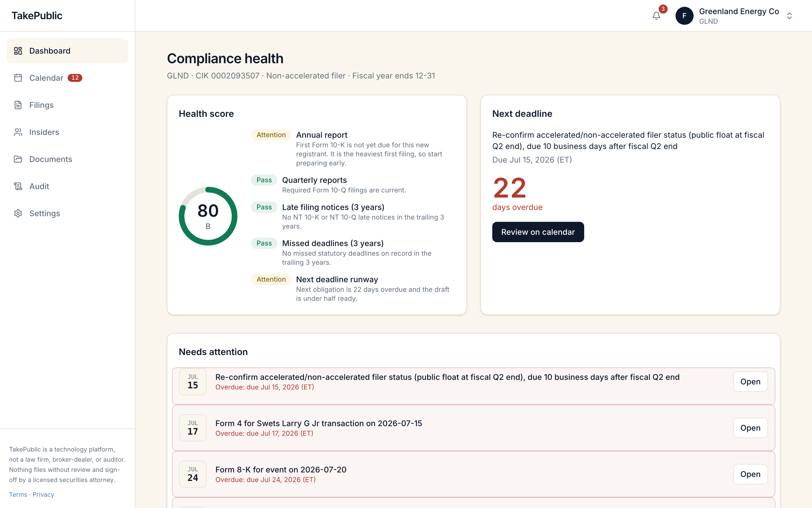Click 'Form 4 for Swets Larry G Jr' title
This screenshot has width=812, height=508.
318,423
